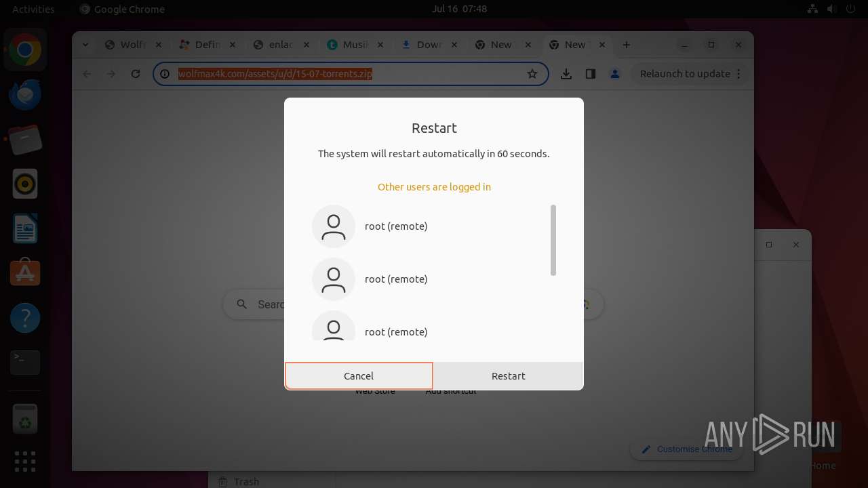Toggle Chrome side panel
The width and height of the screenshot is (868, 488).
(x=591, y=74)
